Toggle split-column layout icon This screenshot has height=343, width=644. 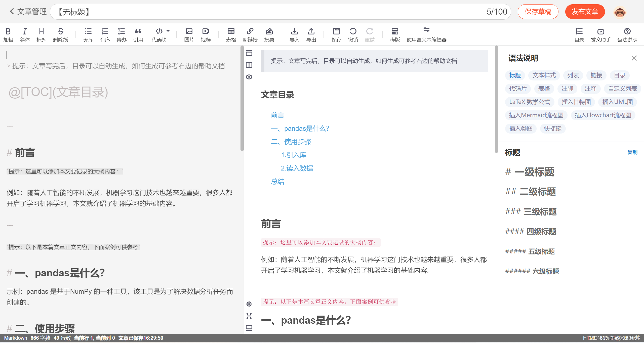249,65
